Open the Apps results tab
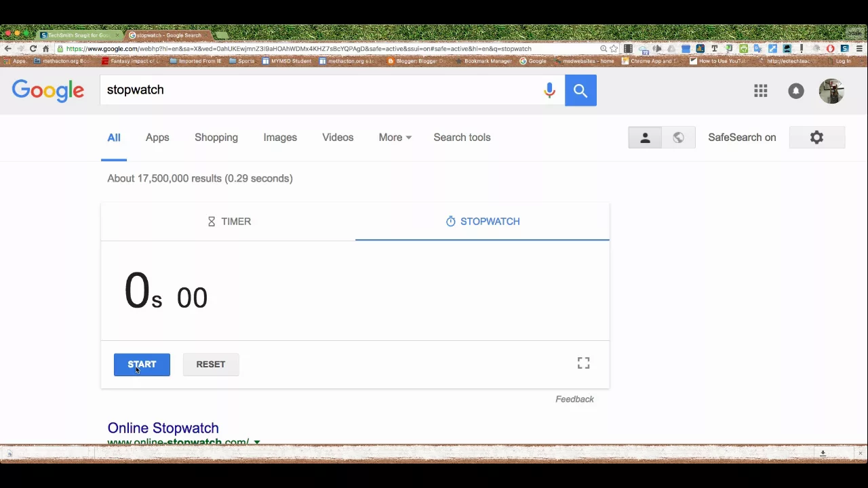The image size is (868, 488). click(157, 138)
